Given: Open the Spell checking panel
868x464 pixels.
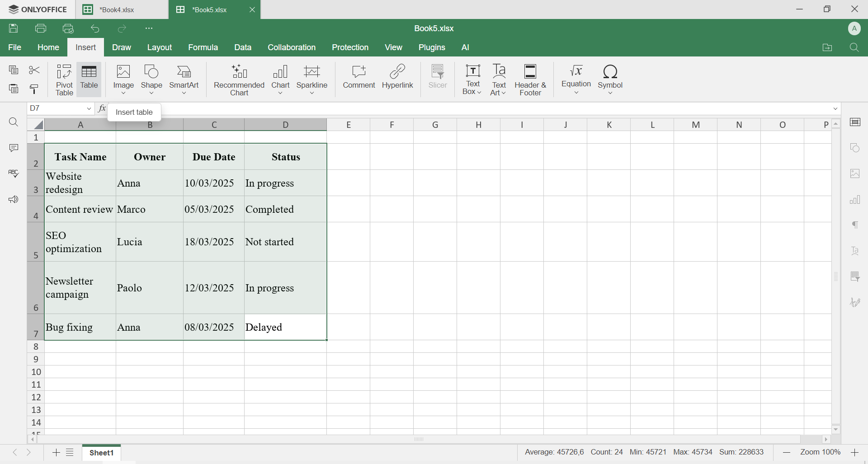Looking at the screenshot, I should click(x=14, y=173).
